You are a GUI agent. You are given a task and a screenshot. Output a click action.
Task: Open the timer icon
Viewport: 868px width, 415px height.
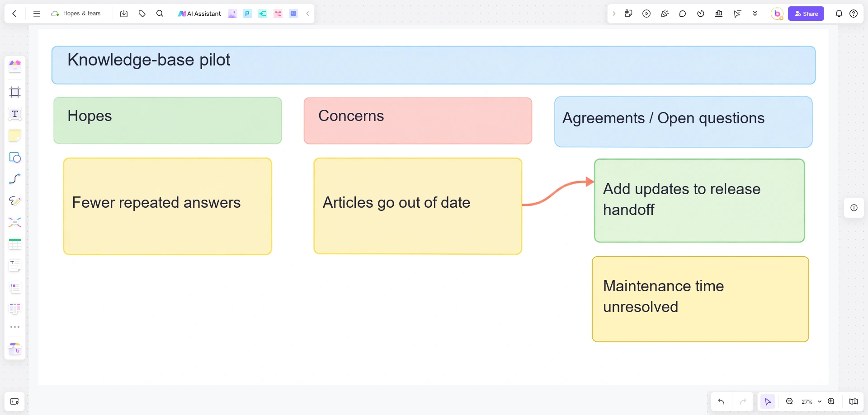(x=701, y=14)
